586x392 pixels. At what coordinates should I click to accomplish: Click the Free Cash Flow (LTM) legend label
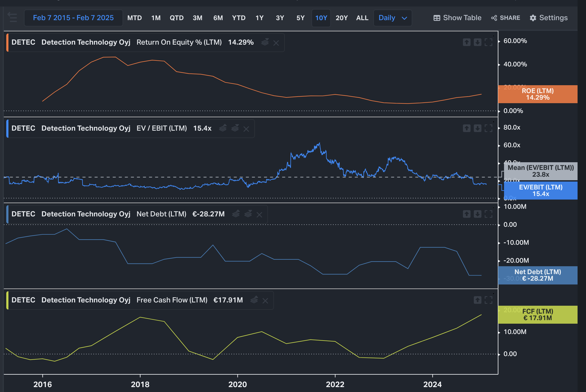point(172,300)
